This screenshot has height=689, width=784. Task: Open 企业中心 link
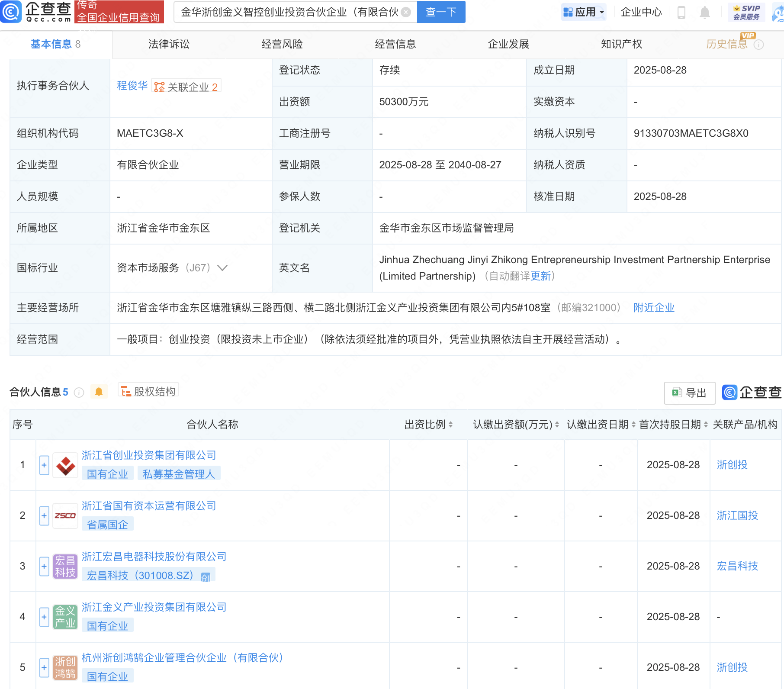point(641,12)
